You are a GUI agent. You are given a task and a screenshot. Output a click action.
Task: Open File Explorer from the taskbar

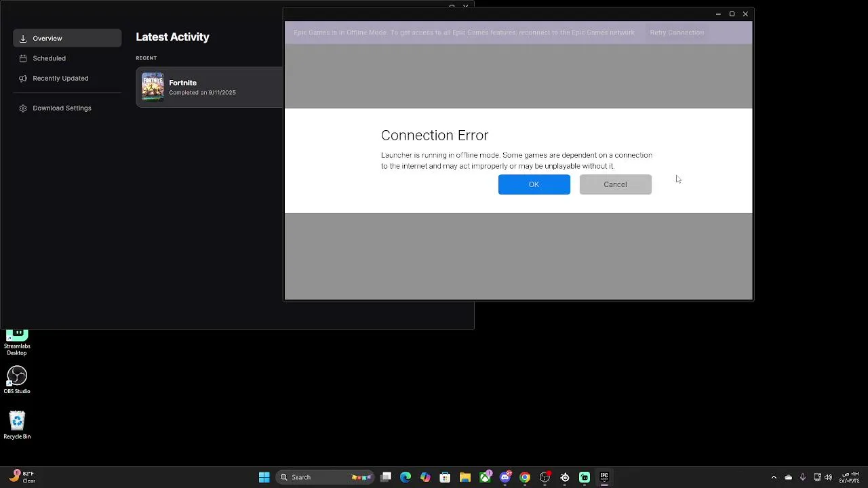465,477
